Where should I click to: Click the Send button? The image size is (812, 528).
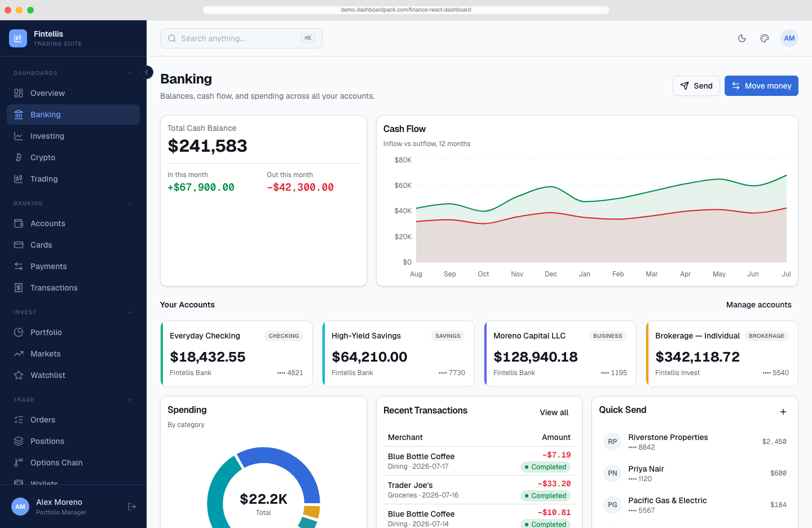point(696,86)
